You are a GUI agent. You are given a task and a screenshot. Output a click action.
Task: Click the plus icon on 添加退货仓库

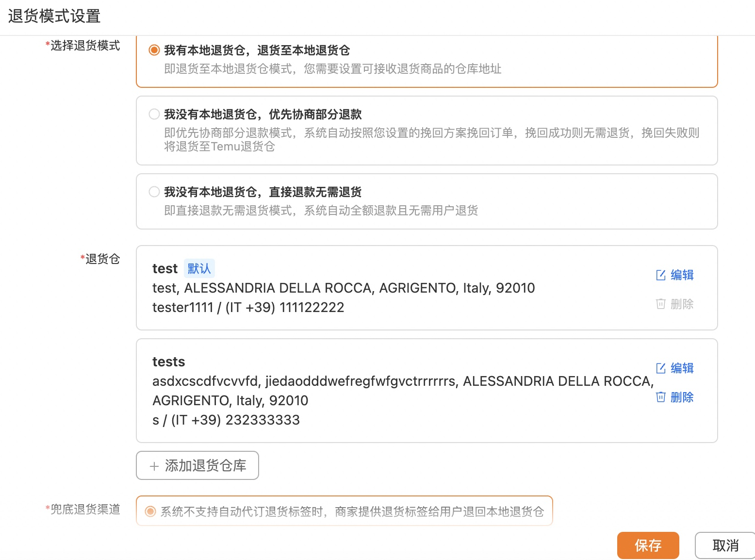coord(154,465)
